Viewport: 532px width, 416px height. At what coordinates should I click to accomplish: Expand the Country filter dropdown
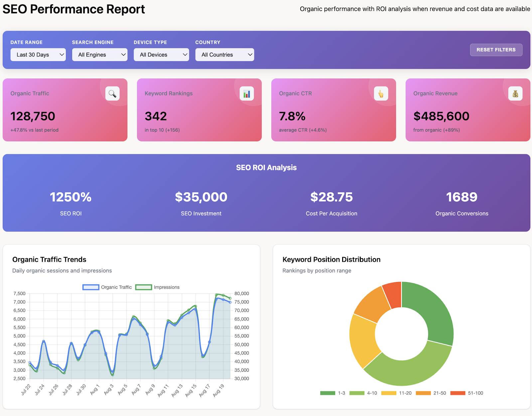pos(225,55)
